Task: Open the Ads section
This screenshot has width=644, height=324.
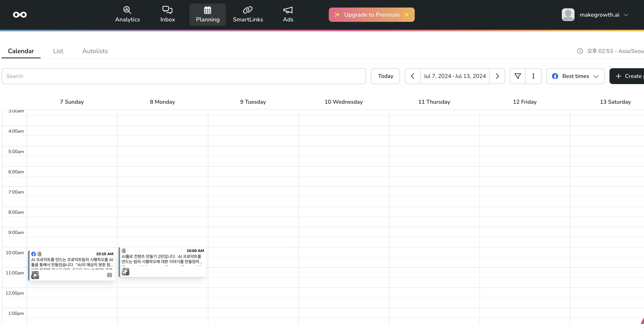Action: coord(288,14)
